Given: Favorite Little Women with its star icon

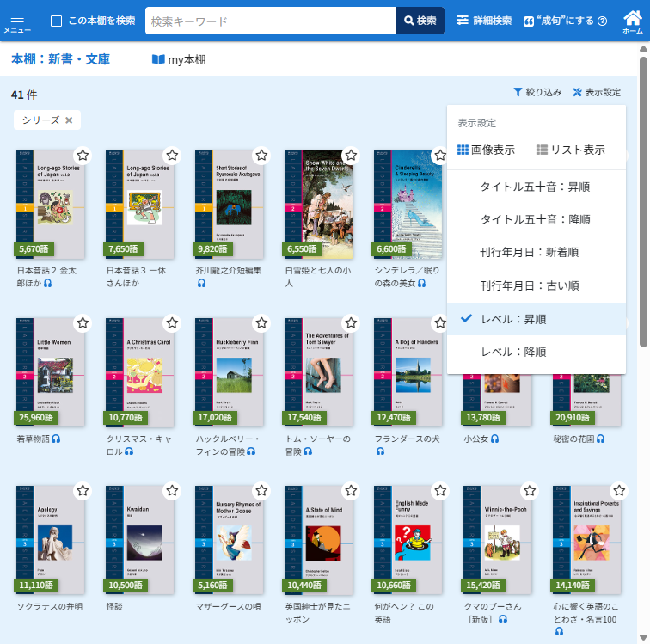Looking at the screenshot, I should 83,323.
